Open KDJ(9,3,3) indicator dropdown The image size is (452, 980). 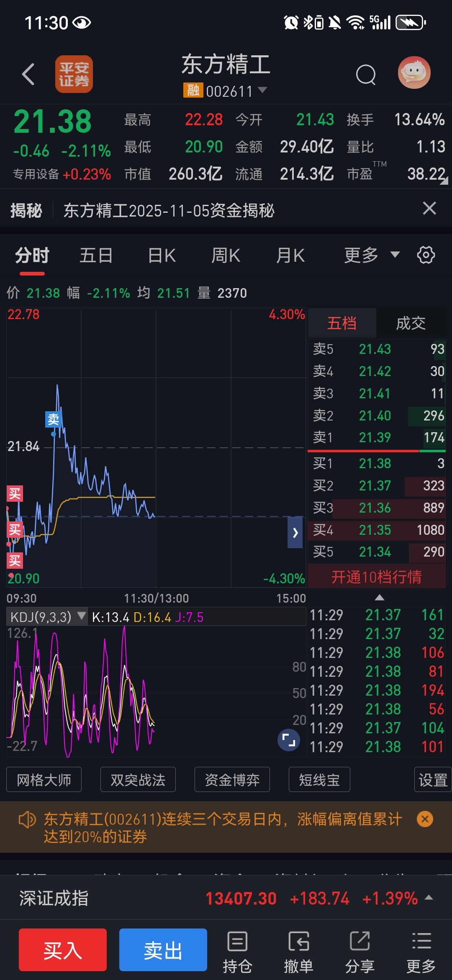coord(47,617)
